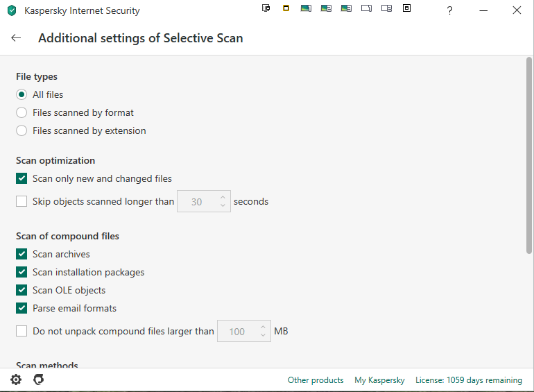Open the My Kaspersky link
534x392 pixels.
(x=379, y=380)
